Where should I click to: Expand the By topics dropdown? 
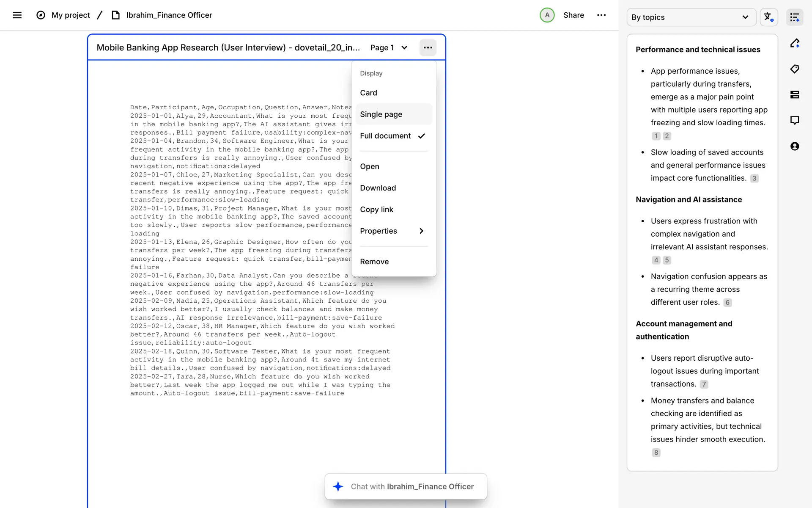coord(691,17)
